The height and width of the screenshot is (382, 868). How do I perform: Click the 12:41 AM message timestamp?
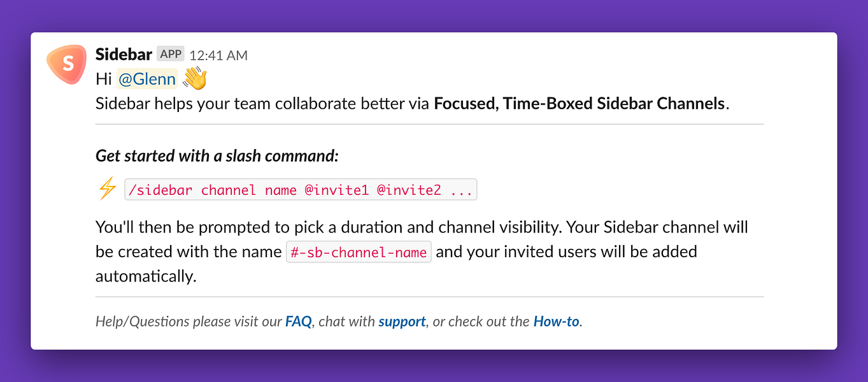(x=218, y=55)
